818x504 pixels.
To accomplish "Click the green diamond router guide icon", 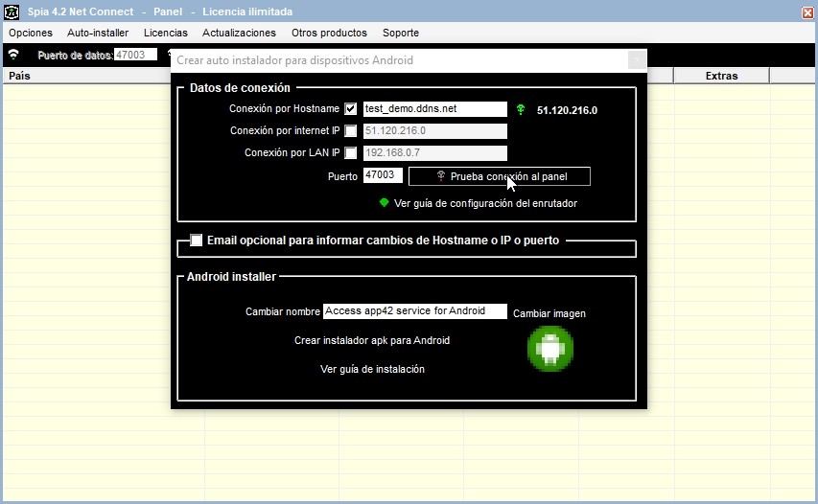I will pos(384,203).
